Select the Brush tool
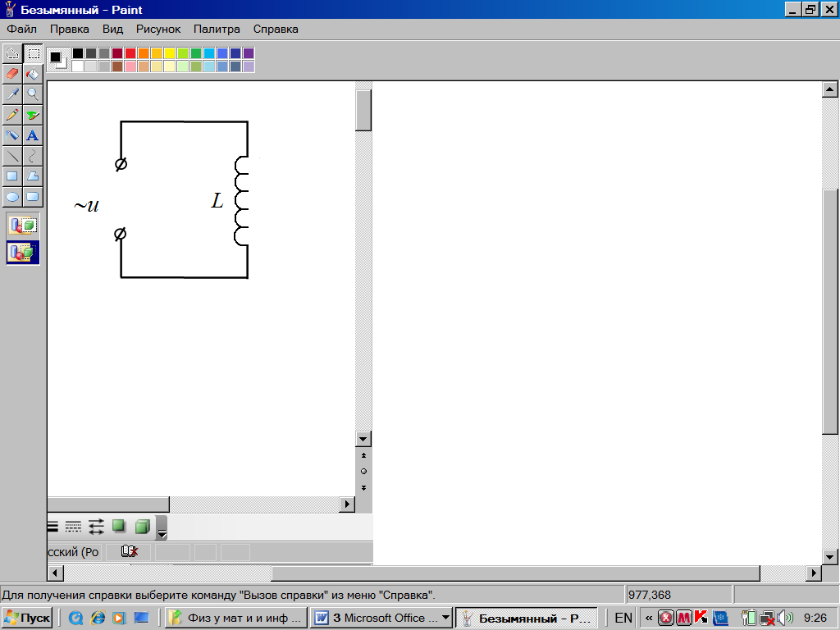 click(33, 115)
